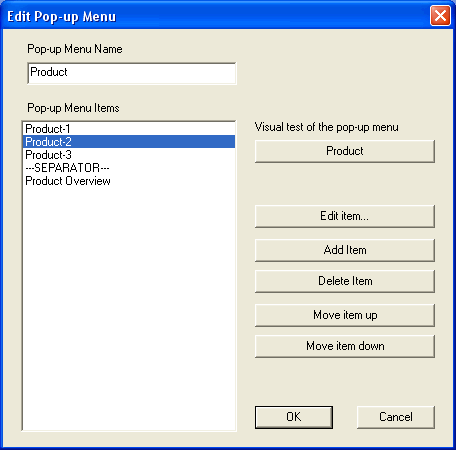Confirm changes with the OK button
The image size is (456, 450).
294,417
